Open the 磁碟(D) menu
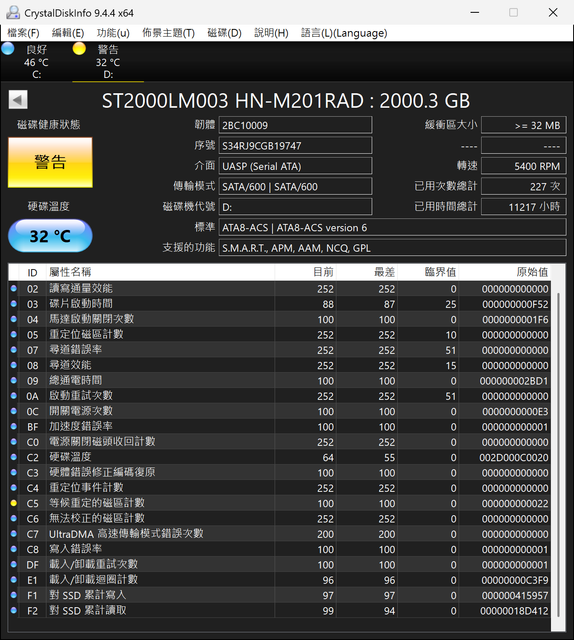The image size is (574, 640). pos(224,33)
